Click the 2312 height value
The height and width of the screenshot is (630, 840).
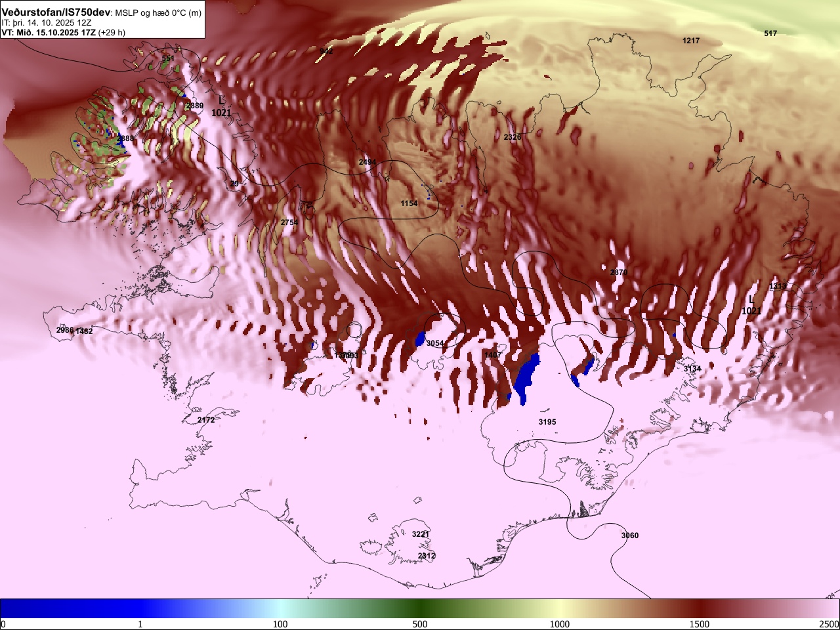[427, 556]
